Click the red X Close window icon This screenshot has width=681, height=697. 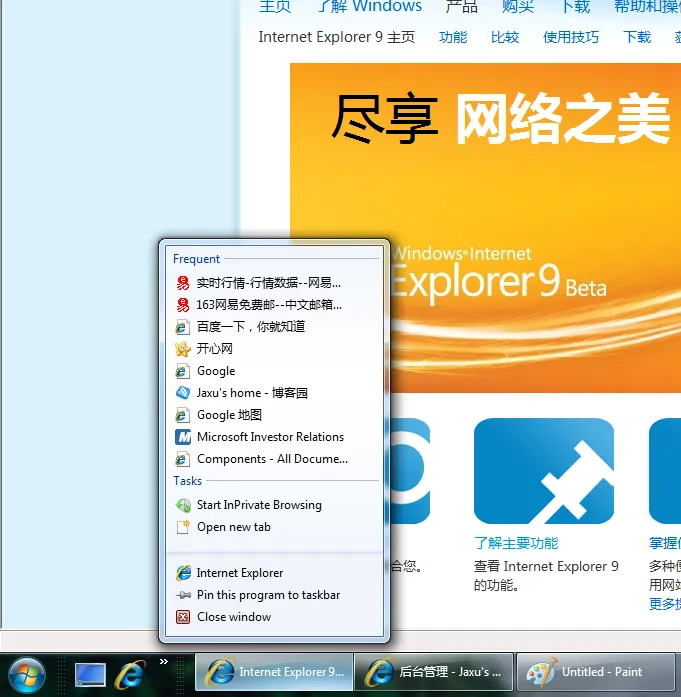point(183,617)
